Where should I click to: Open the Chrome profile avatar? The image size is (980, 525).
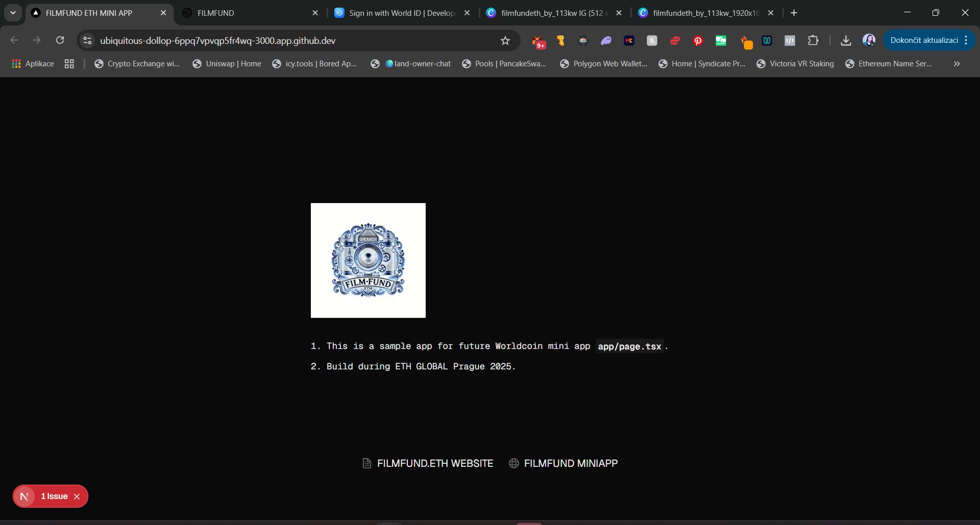click(x=869, y=40)
